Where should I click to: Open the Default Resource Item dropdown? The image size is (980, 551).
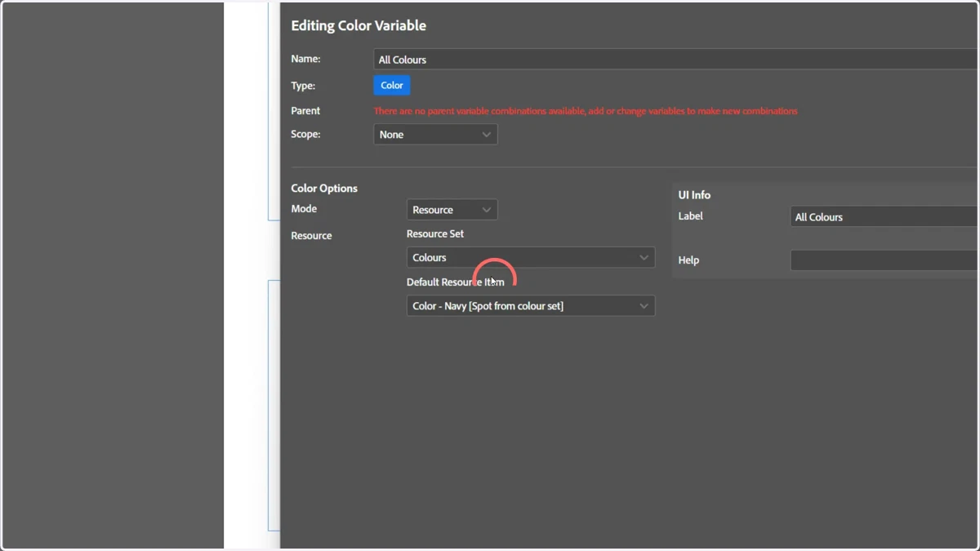[531, 306]
